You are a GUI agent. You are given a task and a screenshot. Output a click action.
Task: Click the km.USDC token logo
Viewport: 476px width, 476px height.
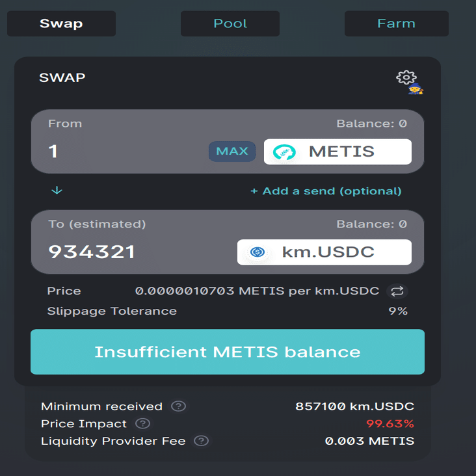pyautogui.click(x=258, y=252)
